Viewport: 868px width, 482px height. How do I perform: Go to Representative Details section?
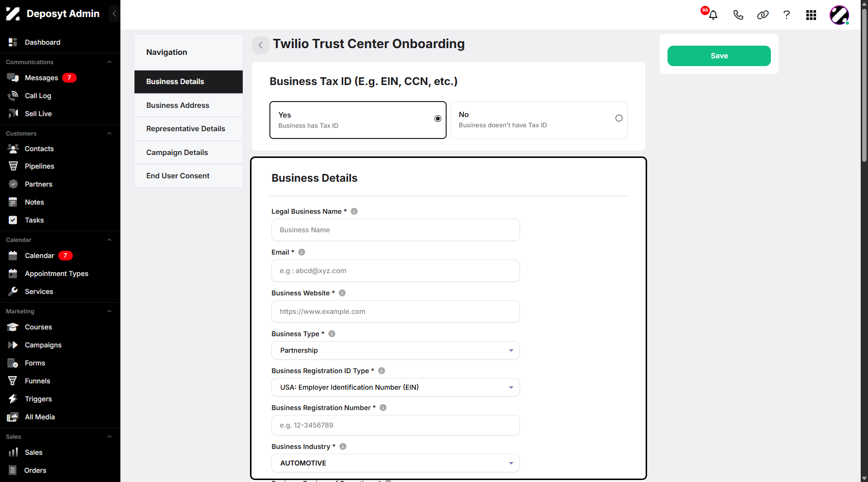point(188,129)
